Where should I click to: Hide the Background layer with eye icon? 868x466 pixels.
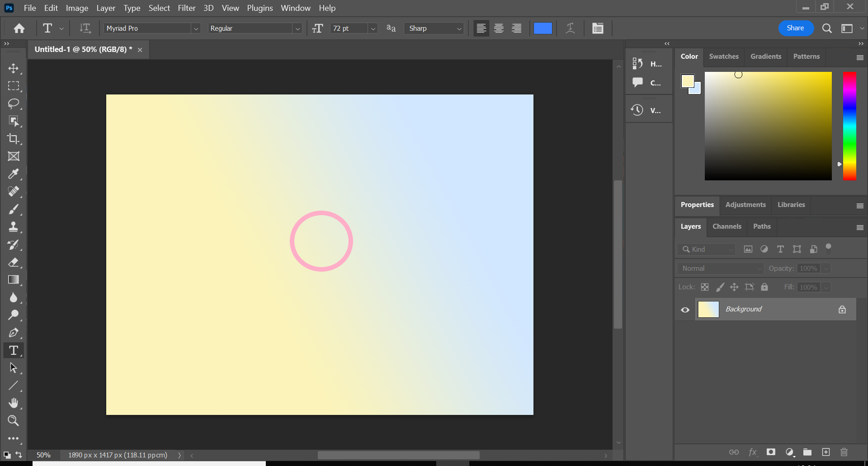[685, 310]
